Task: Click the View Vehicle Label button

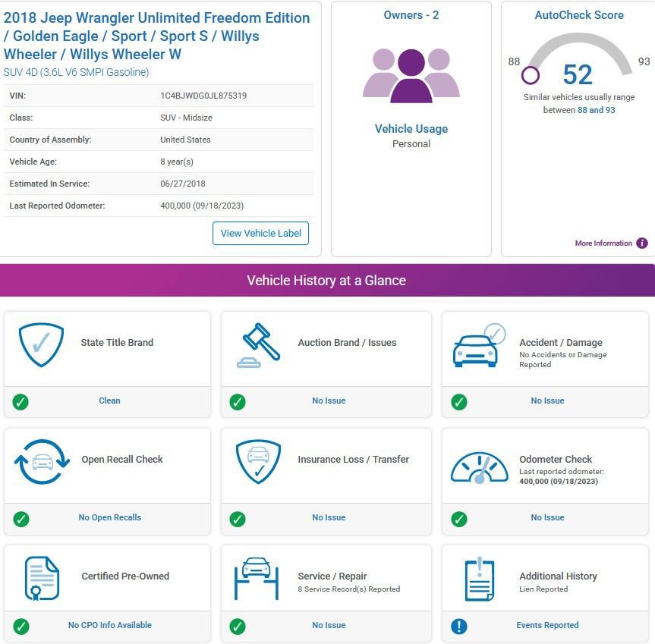Action: click(x=260, y=234)
